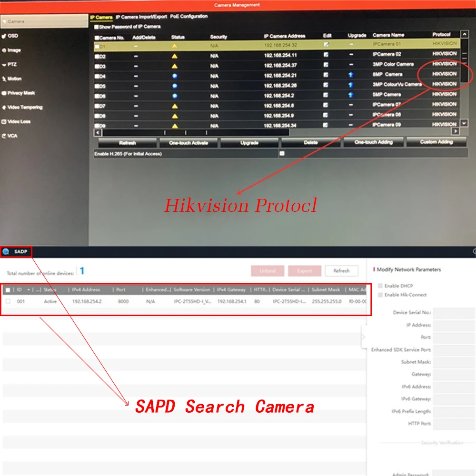Check the D4 camera checkbox
Viewport: 476px width, 476px height.
click(x=97, y=76)
